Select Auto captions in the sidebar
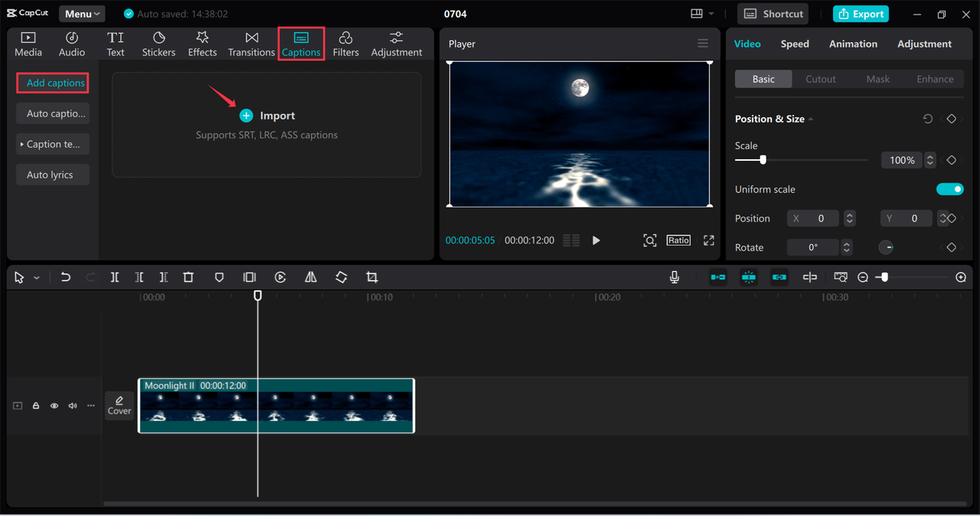980x516 pixels. (x=53, y=113)
